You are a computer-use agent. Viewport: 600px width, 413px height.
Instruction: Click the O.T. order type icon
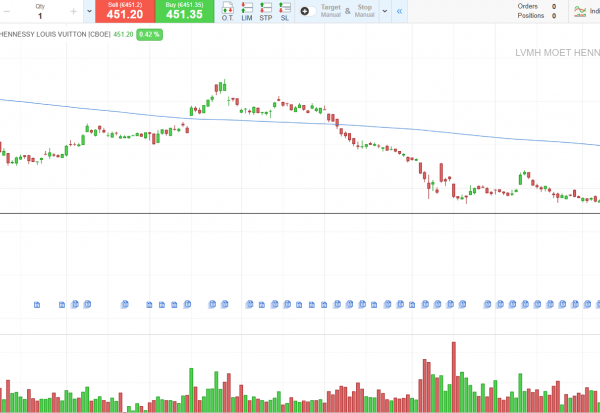click(x=227, y=12)
